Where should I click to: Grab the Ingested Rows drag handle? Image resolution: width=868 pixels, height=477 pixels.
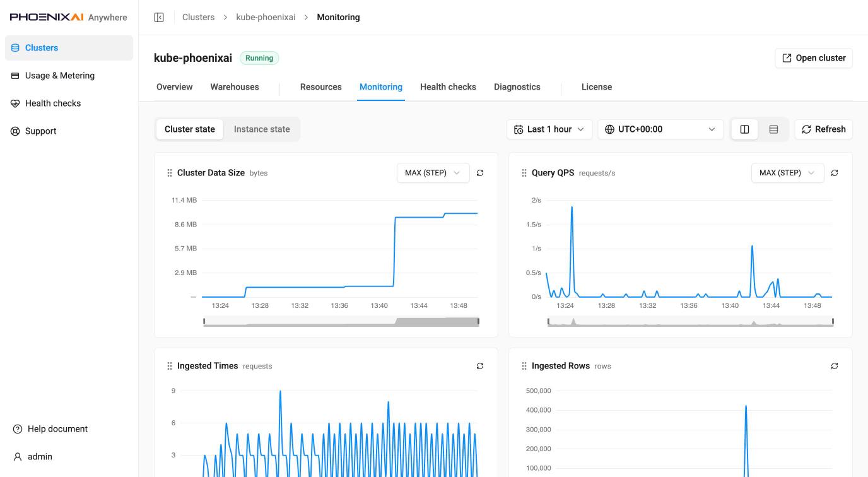[x=524, y=366]
